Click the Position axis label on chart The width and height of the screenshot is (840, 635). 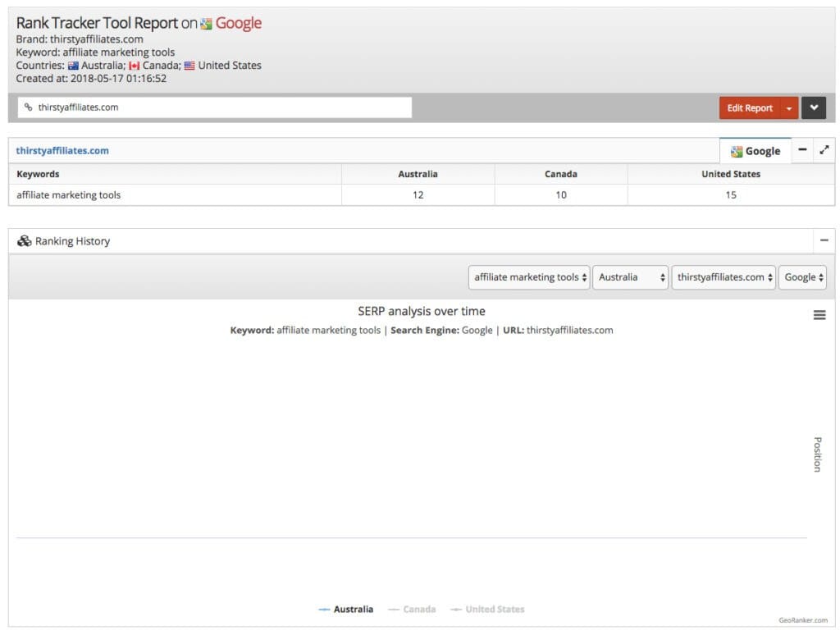click(x=818, y=455)
